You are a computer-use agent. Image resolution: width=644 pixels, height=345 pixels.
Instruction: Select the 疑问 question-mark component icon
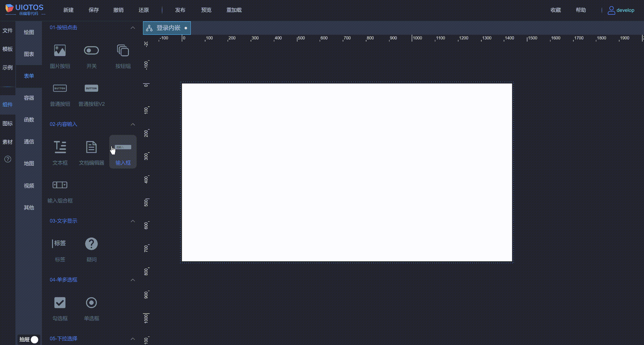click(91, 244)
